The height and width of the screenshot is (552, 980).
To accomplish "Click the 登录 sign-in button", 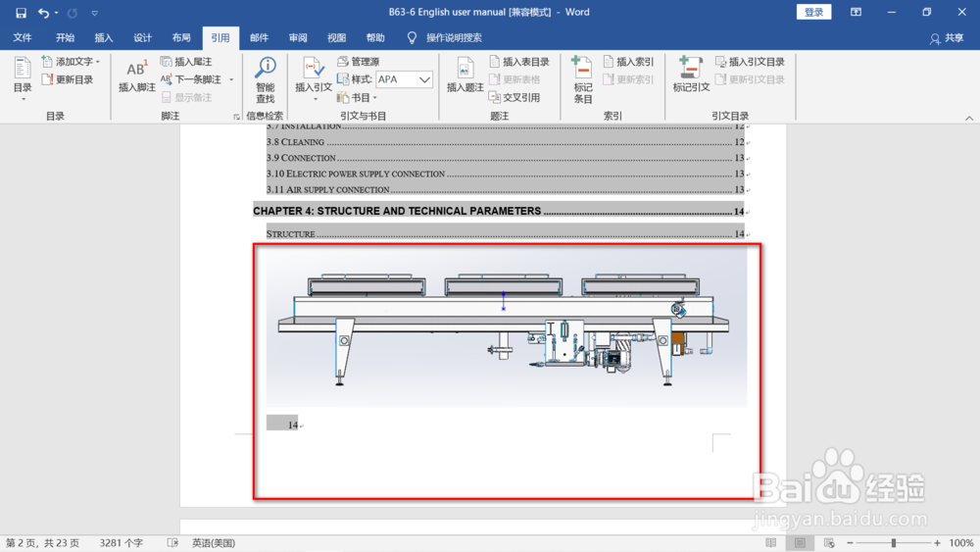I will 813,12.
